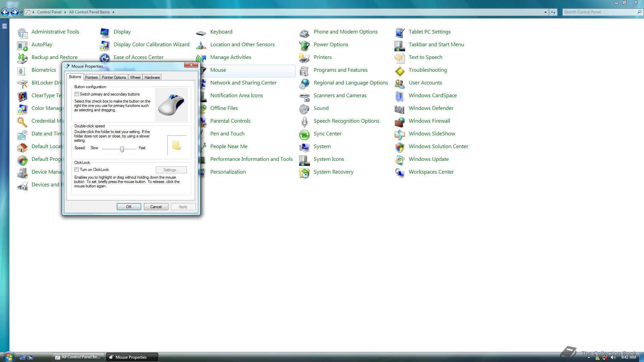Viewport: 644px width, 362px height.
Task: Open the Windows Defender icon
Action: tap(400, 109)
